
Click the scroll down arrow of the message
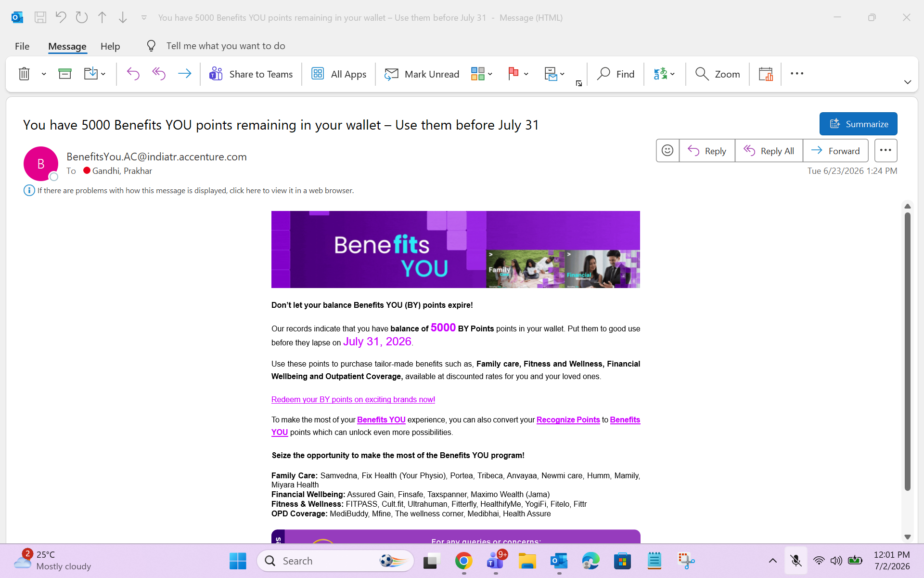pyautogui.click(x=908, y=537)
